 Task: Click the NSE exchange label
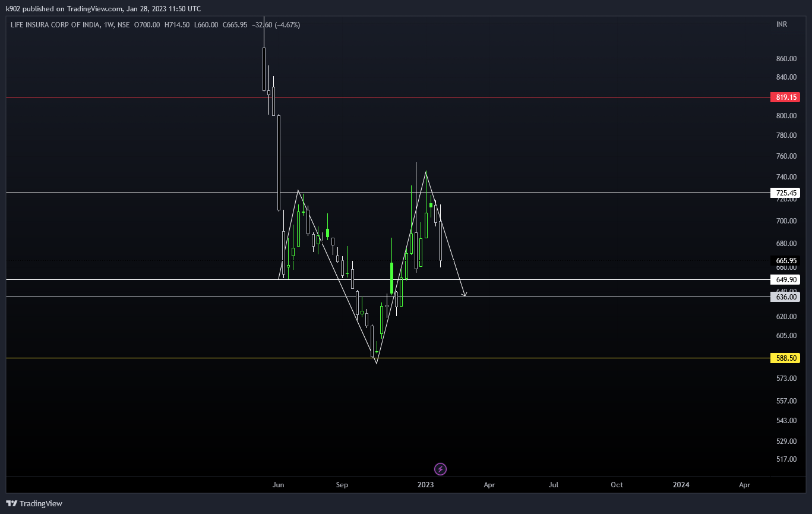coord(124,25)
